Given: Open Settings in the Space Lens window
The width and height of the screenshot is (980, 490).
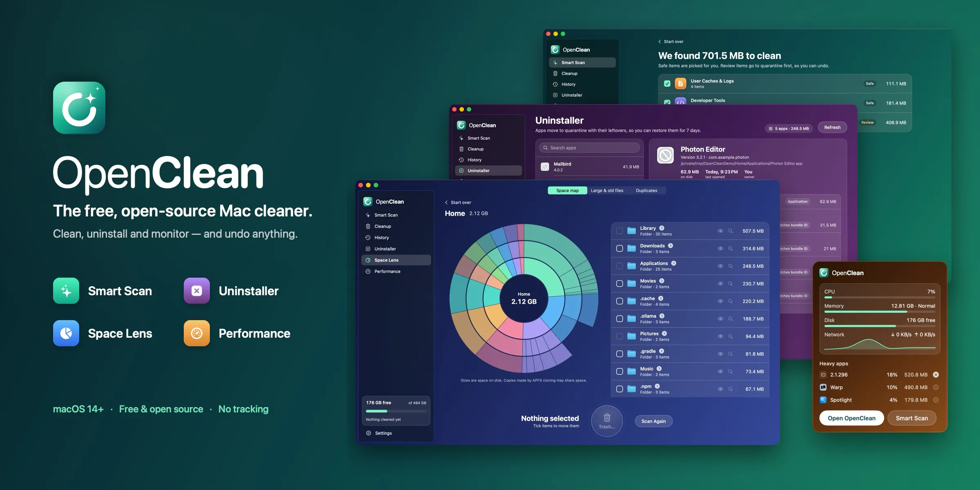Looking at the screenshot, I should (x=379, y=433).
